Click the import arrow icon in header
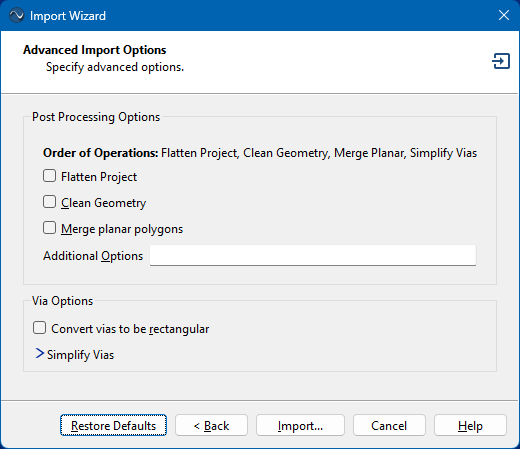This screenshot has height=449, width=520. [x=501, y=61]
